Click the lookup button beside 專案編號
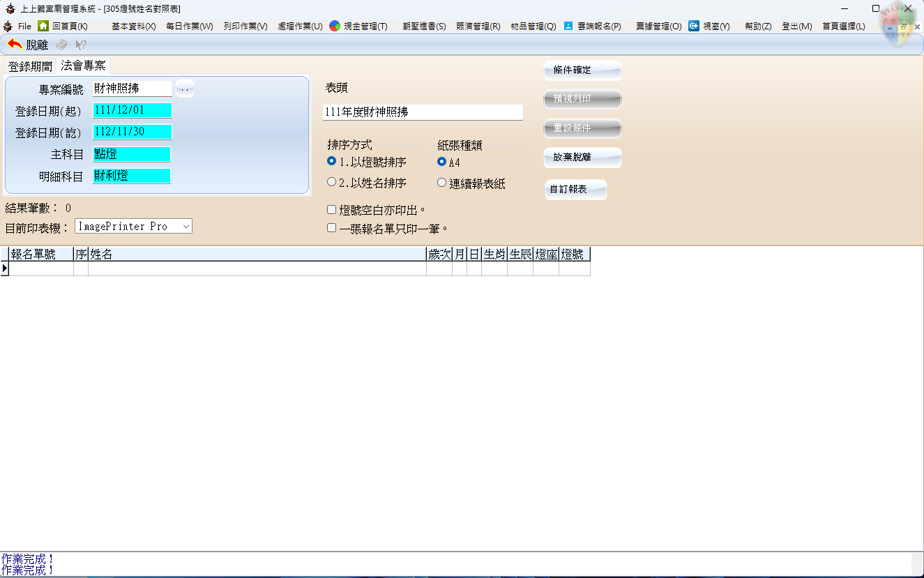924x578 pixels. (183, 88)
